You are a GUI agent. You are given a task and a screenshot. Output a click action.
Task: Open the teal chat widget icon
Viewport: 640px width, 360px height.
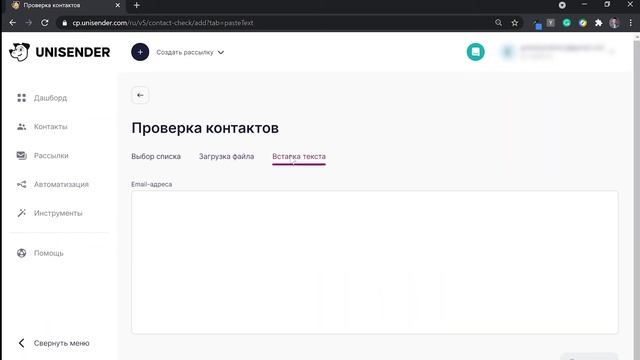(x=476, y=52)
